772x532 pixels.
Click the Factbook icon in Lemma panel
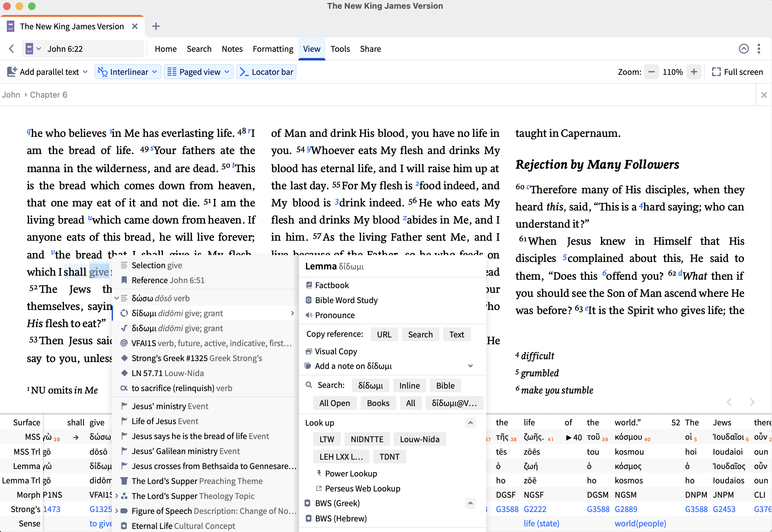[x=309, y=285]
